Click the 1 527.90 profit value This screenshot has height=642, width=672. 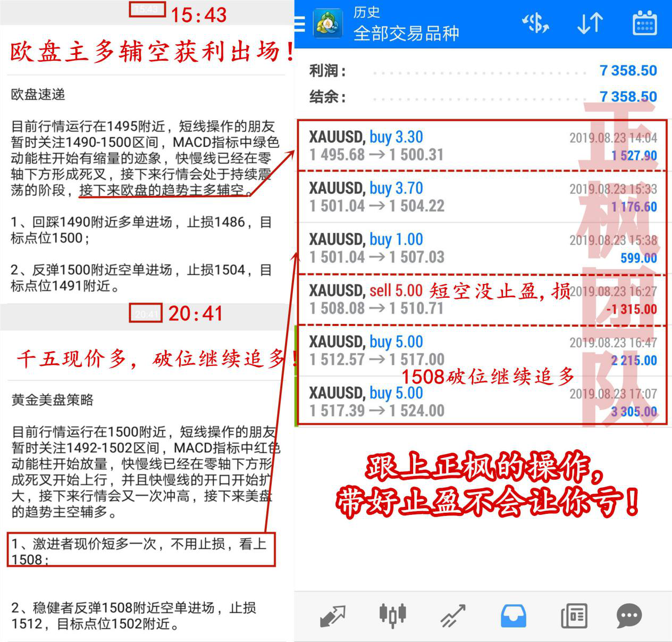coord(634,156)
